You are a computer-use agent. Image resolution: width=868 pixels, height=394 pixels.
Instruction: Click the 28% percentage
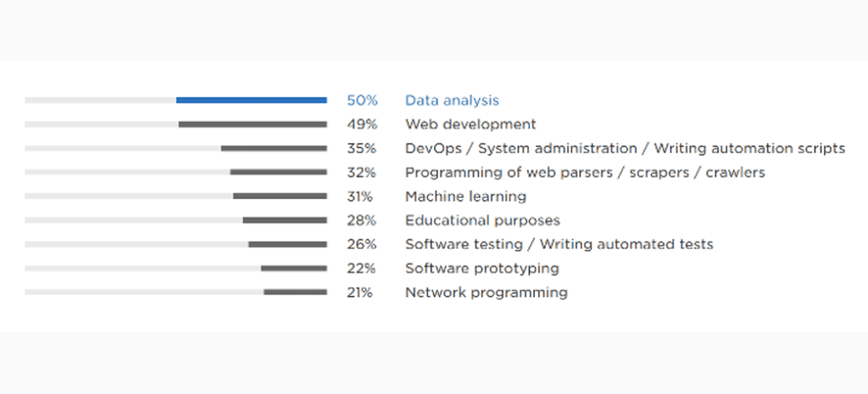[x=362, y=220]
